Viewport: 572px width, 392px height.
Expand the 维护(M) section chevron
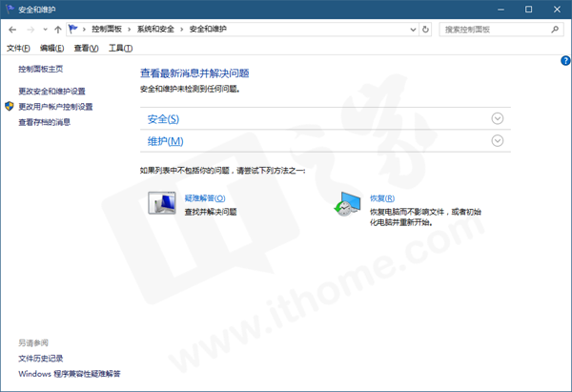497,140
